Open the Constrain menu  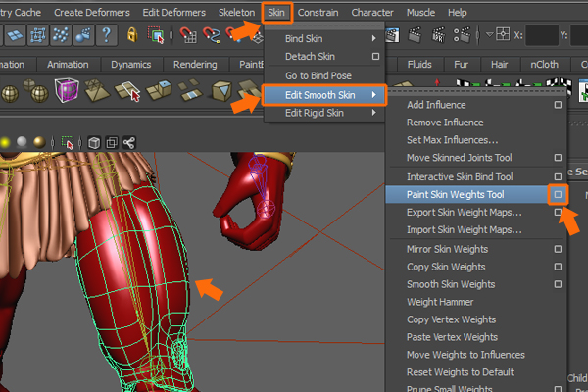318,12
